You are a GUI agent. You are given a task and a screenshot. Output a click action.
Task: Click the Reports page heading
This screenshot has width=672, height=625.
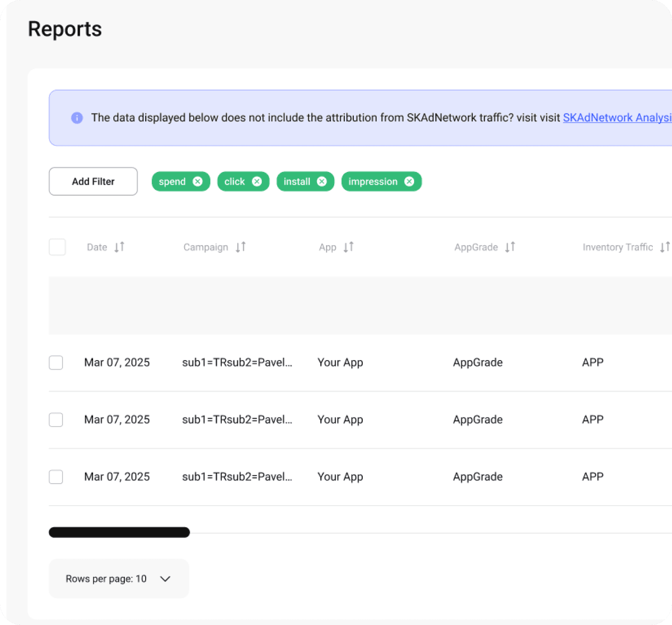click(x=65, y=29)
